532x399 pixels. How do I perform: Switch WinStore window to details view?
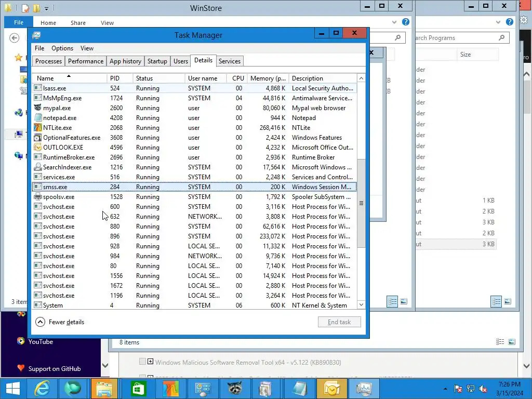tap(393, 301)
